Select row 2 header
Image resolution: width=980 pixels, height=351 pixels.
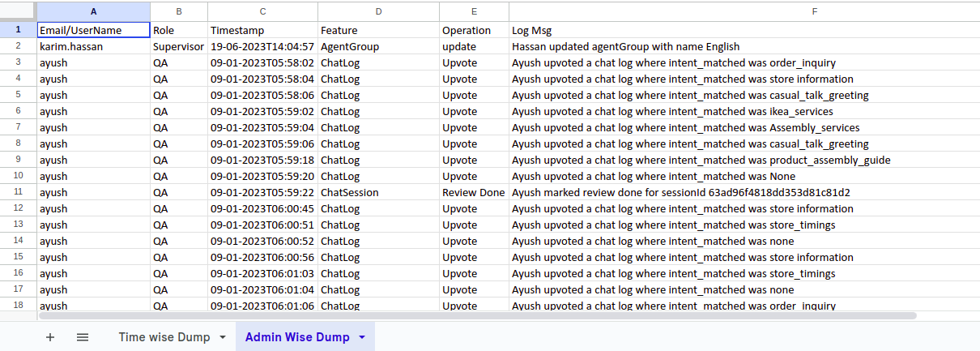click(18, 46)
